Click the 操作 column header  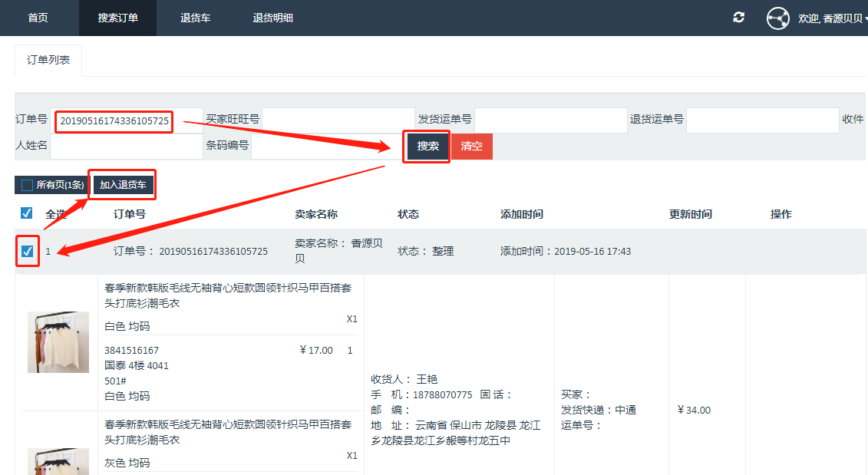click(x=781, y=214)
